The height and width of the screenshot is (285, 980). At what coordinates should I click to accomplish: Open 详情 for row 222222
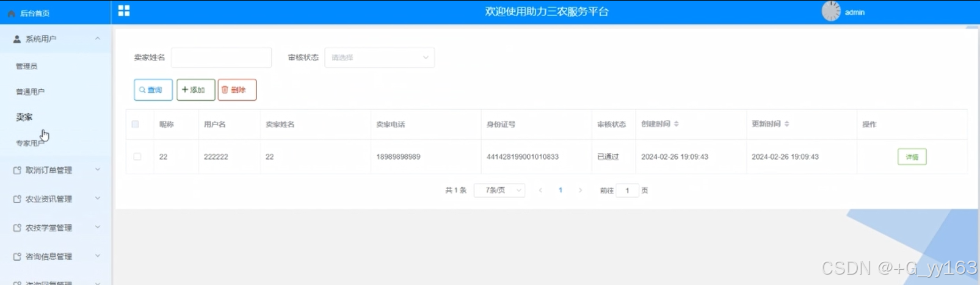912,157
